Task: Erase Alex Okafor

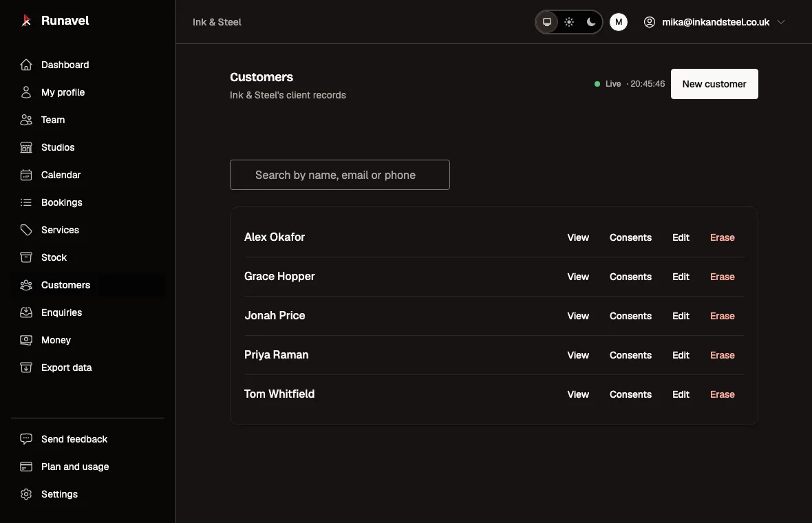Action: (x=723, y=237)
